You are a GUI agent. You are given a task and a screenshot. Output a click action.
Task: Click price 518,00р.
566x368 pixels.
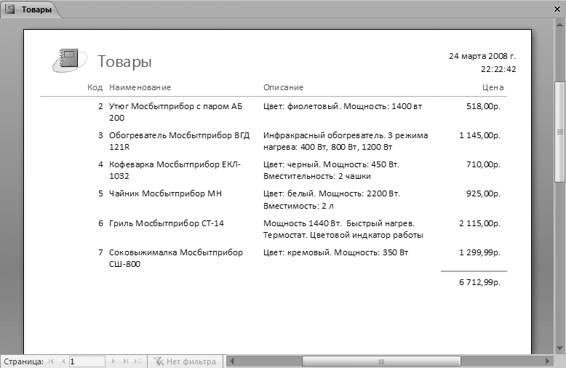coord(483,106)
